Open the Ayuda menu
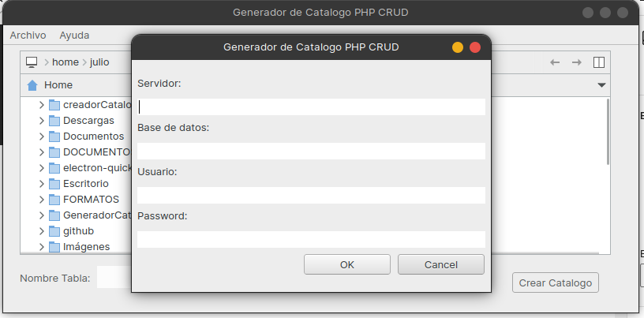The image size is (644, 318). click(x=74, y=36)
